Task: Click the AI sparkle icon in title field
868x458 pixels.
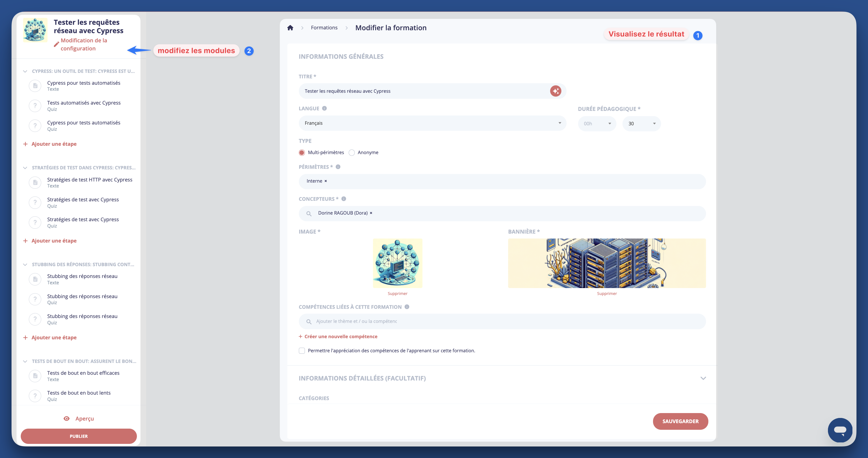Action: [556, 91]
